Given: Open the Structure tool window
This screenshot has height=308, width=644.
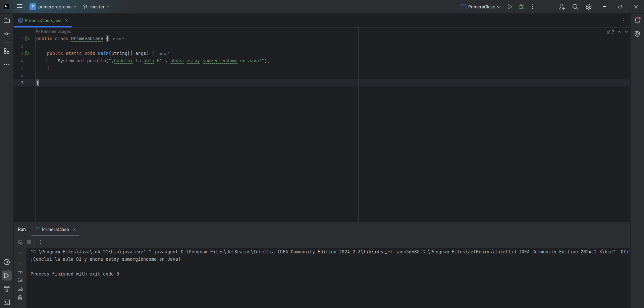Looking at the screenshot, I should [x=7, y=51].
